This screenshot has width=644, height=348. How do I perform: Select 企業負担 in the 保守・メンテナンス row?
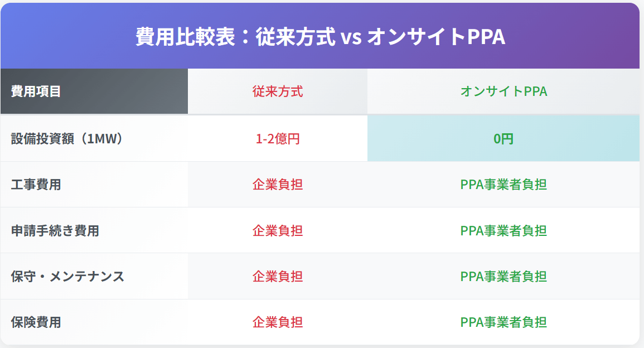point(278,276)
